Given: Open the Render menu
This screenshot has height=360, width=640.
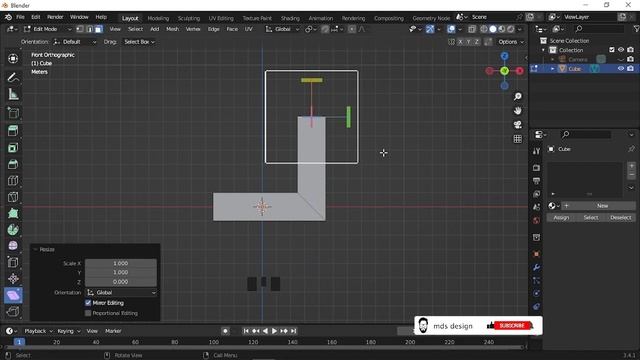Looking at the screenshot, I should 55,17.
